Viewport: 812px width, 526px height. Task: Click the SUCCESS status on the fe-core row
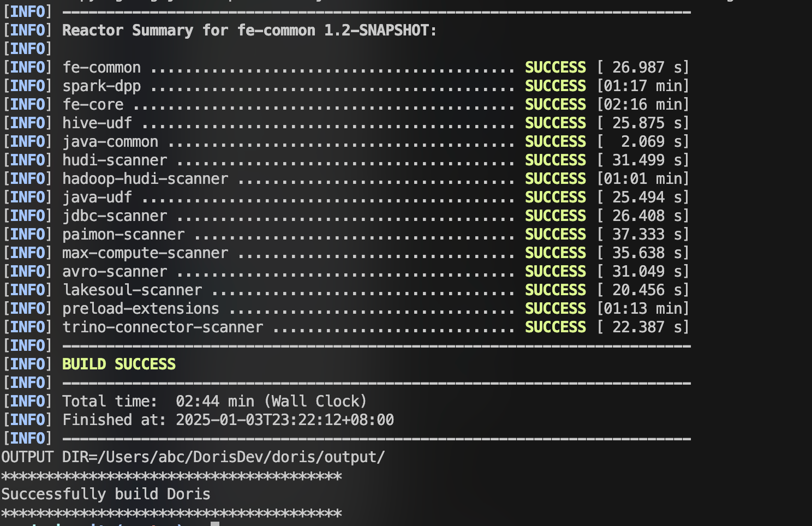coord(556,104)
